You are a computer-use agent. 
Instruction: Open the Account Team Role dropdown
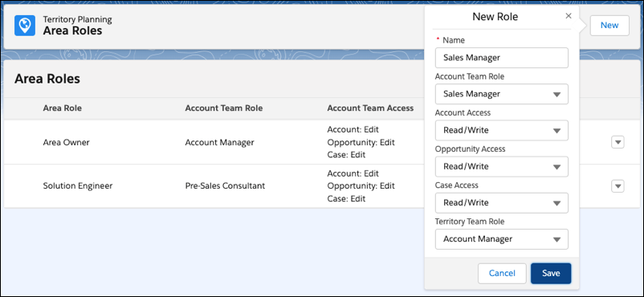[502, 94]
